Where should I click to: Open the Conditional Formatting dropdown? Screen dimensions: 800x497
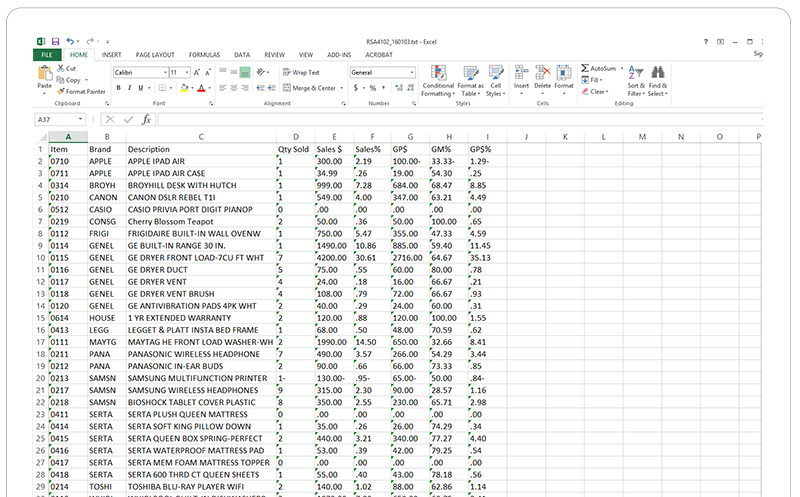point(438,81)
